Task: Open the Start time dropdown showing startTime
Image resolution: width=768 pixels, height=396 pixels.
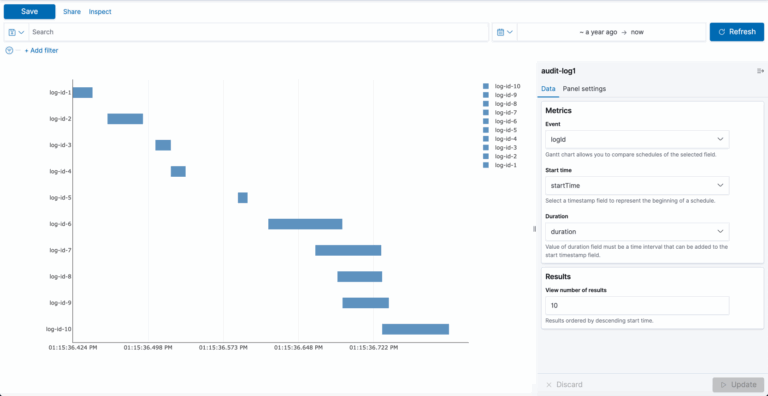Action: point(637,186)
